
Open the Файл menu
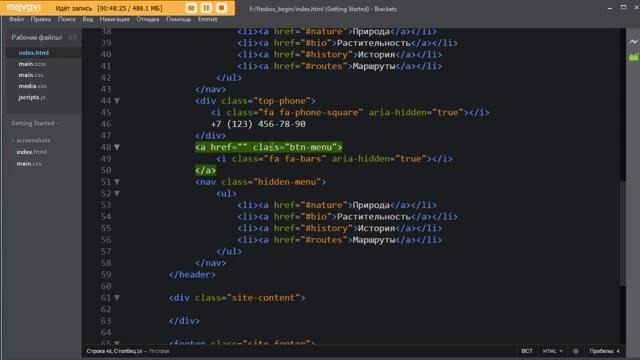(16, 19)
